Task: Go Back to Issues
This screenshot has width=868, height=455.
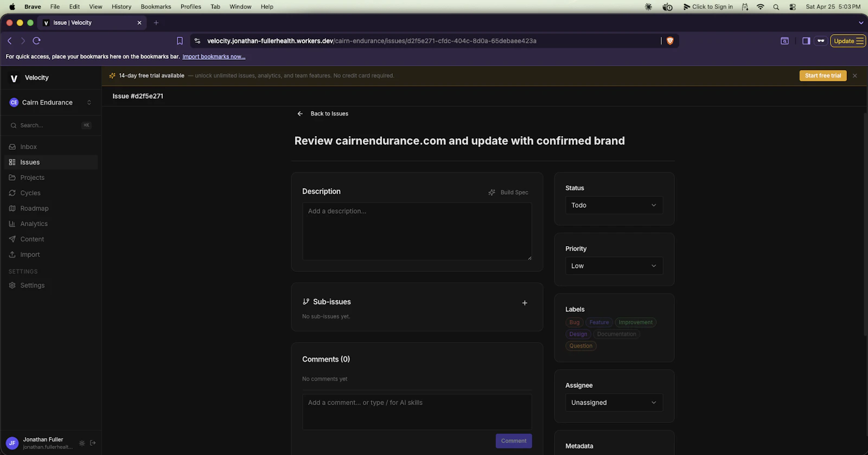Action: click(323, 114)
